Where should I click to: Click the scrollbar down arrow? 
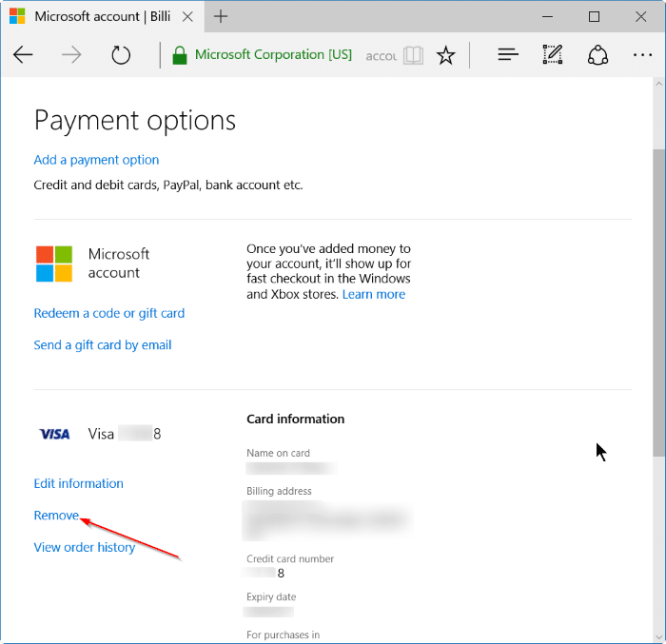coord(658,637)
